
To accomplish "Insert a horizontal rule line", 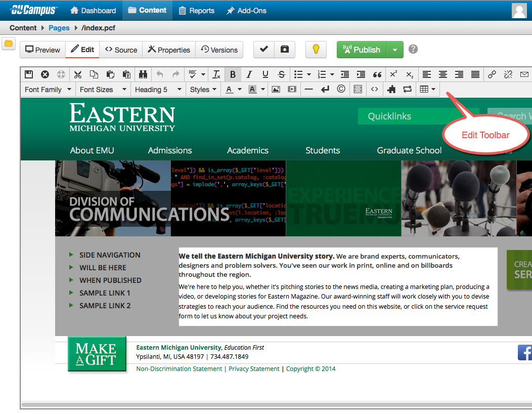I will point(309,89).
